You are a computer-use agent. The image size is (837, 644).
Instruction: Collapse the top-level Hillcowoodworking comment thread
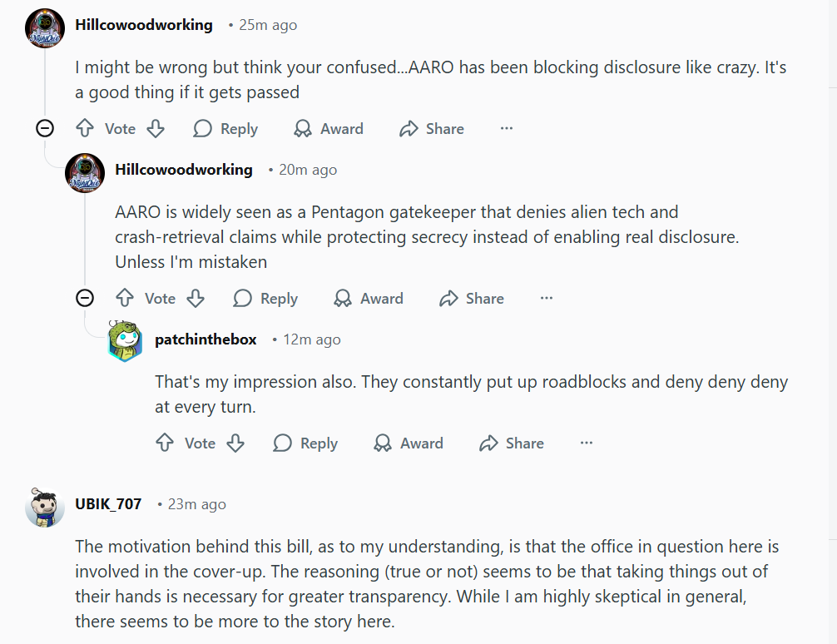point(46,128)
